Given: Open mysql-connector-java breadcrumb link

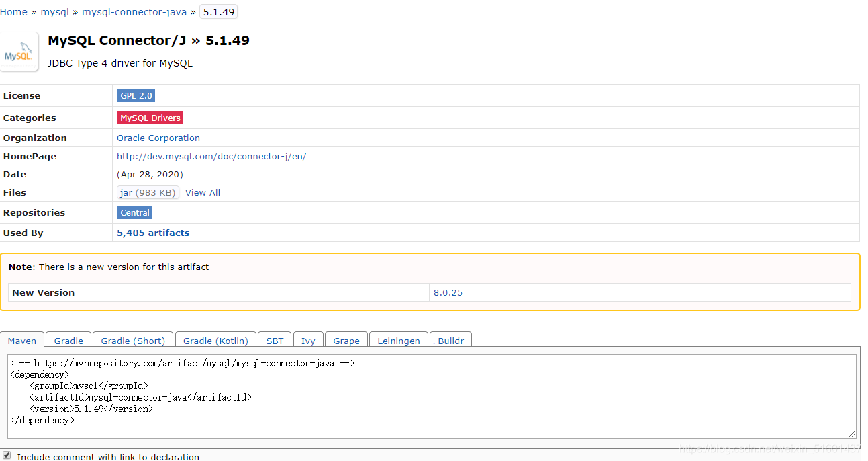Looking at the screenshot, I should 134,12.
